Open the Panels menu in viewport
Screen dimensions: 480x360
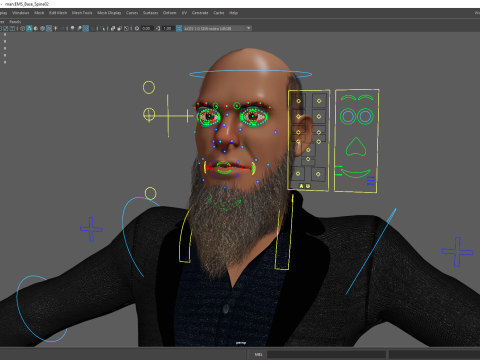[x=15, y=22]
